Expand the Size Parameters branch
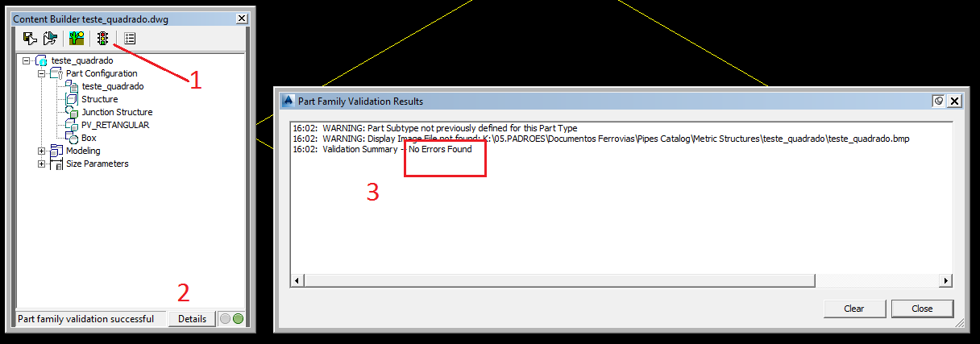This screenshot has width=980, height=344. [41, 164]
